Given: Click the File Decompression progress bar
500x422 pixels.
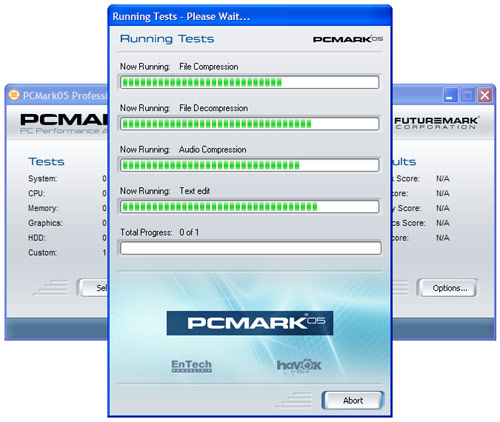Looking at the screenshot, I should pyautogui.click(x=249, y=124).
